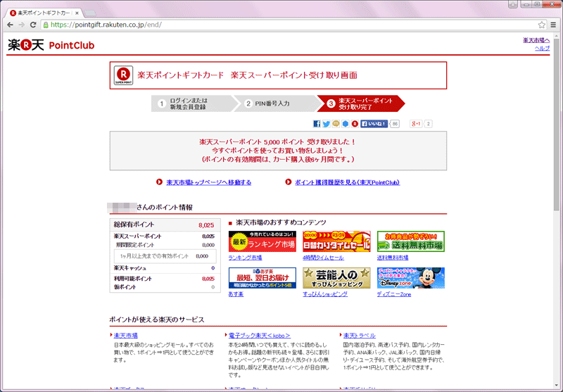The height and width of the screenshot is (392, 563).
Task: Open the 楽天市場 service link
Action: [126, 336]
